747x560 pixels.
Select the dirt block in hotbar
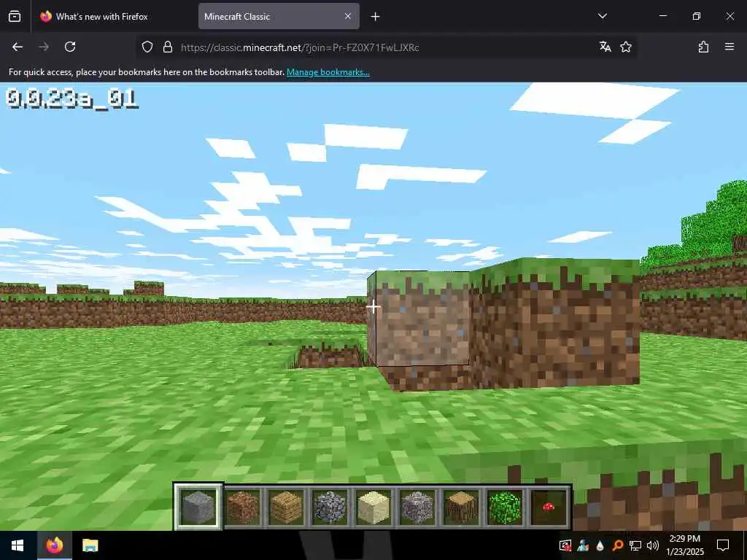242,507
